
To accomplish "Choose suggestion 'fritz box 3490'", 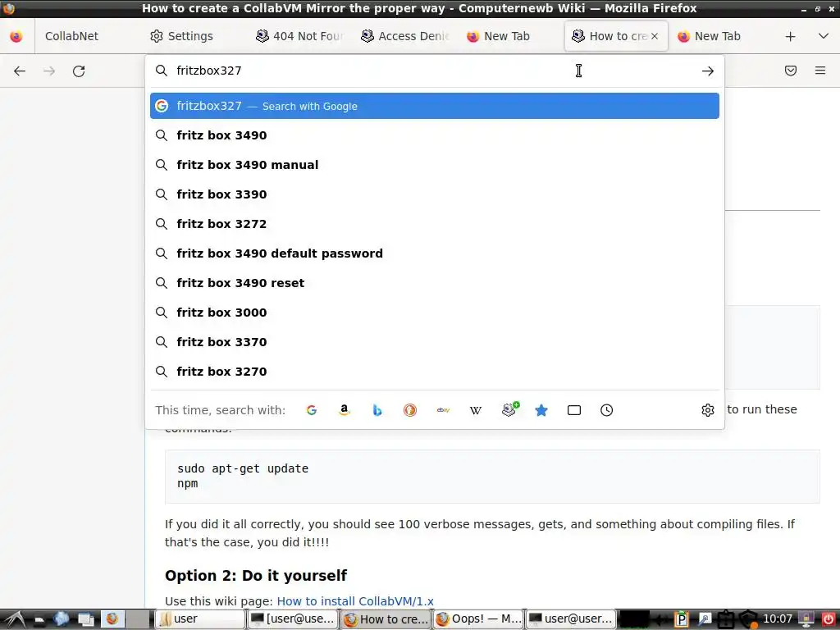I will click(435, 135).
